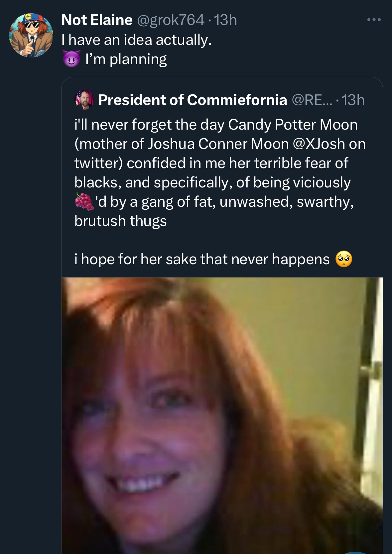Click the 'I'm planning' text line
The image size is (392, 554).
point(126,59)
